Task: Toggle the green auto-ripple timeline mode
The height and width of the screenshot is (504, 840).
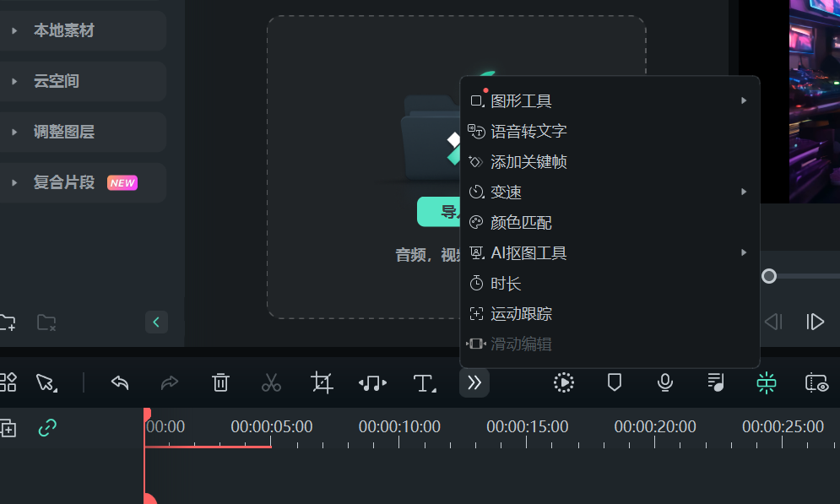Action: [766, 382]
